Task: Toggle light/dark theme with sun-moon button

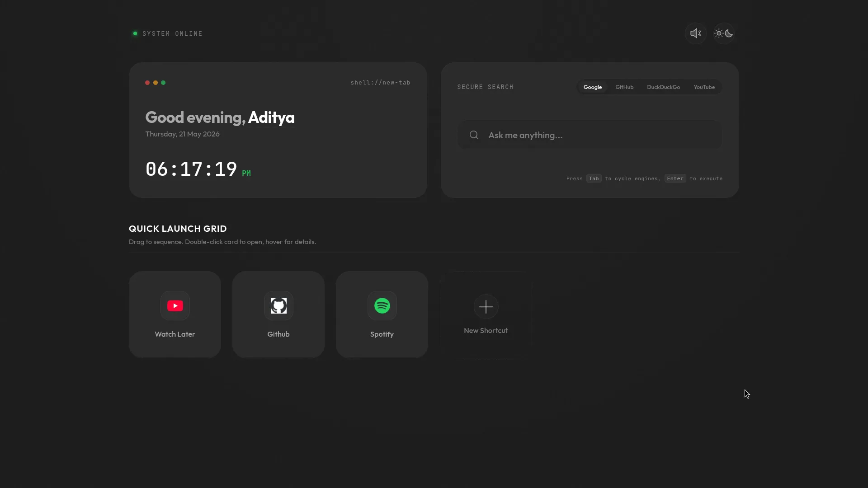Action: 724,33
